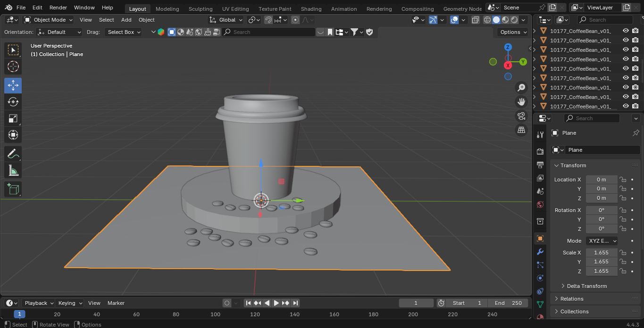The image size is (644, 328).
Task: Open the File menu
Action: pyautogui.click(x=21, y=8)
